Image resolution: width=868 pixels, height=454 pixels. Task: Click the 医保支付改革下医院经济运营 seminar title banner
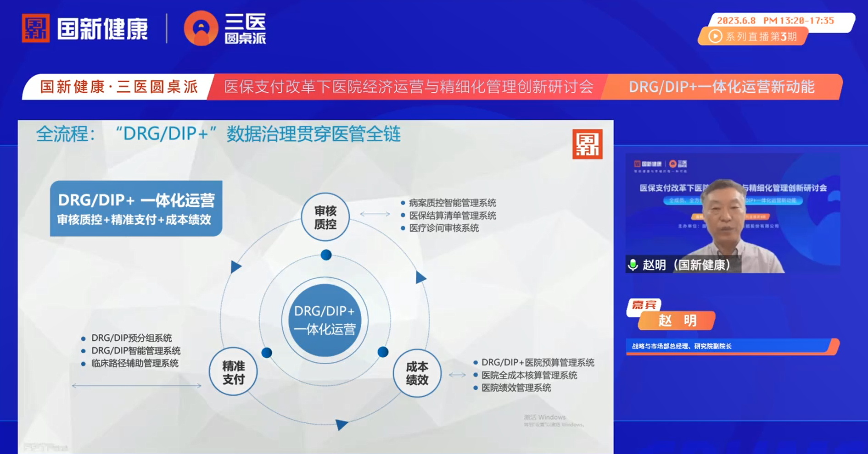click(408, 87)
